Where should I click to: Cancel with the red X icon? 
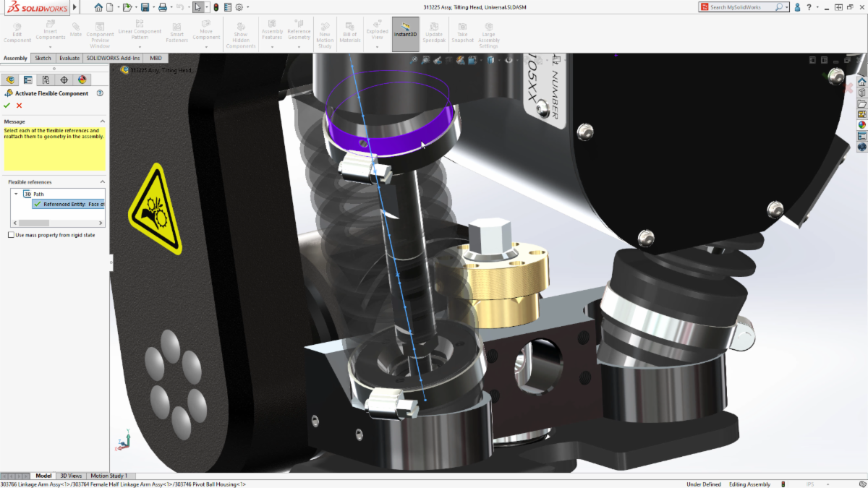(20, 106)
